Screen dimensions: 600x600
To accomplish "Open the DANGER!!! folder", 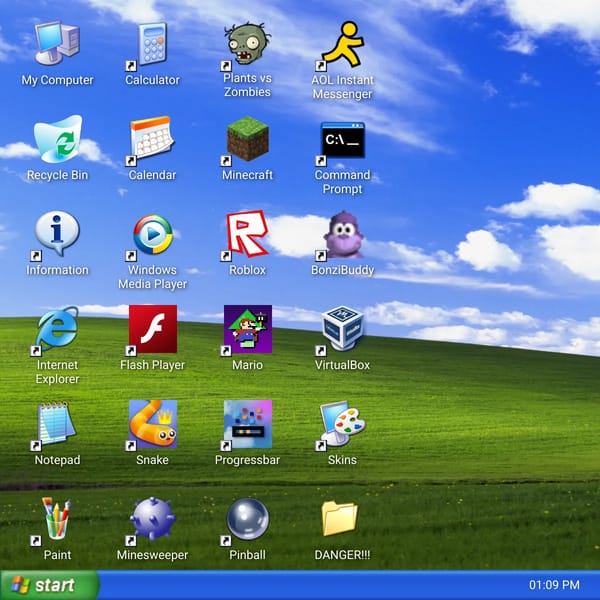I will [x=340, y=518].
